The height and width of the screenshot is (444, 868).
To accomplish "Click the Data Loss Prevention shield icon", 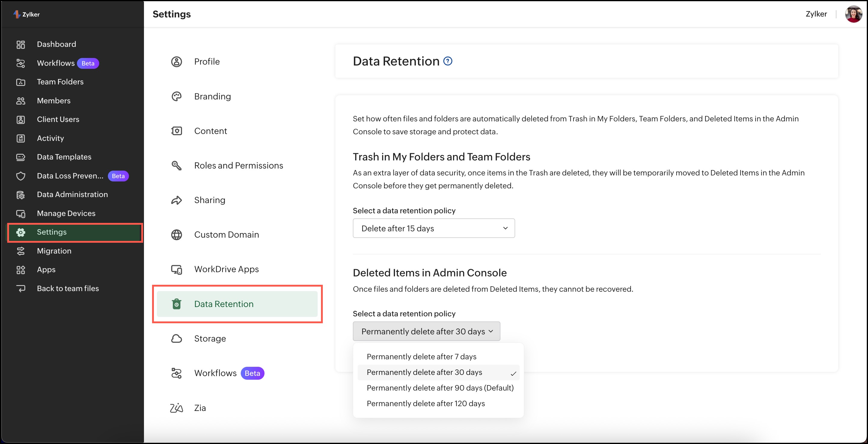I will click(x=20, y=176).
